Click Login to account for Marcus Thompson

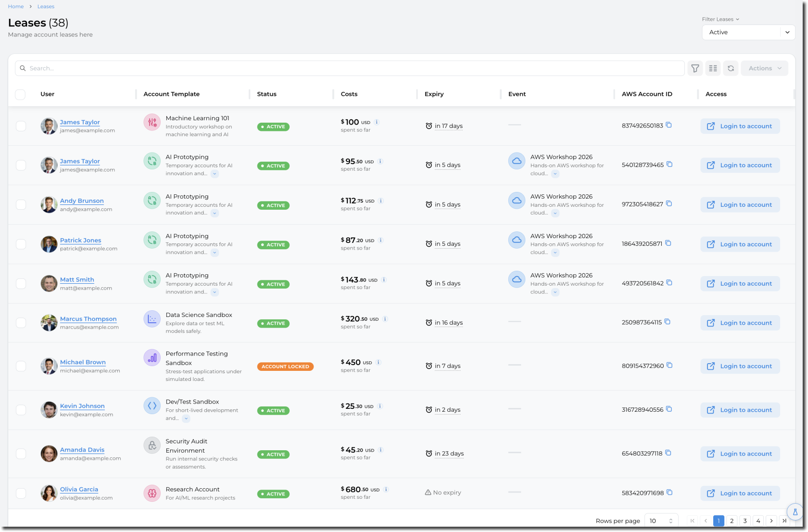coord(740,323)
